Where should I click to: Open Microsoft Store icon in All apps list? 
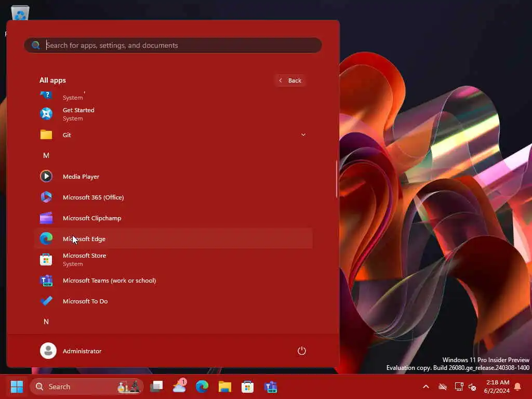[x=46, y=260]
